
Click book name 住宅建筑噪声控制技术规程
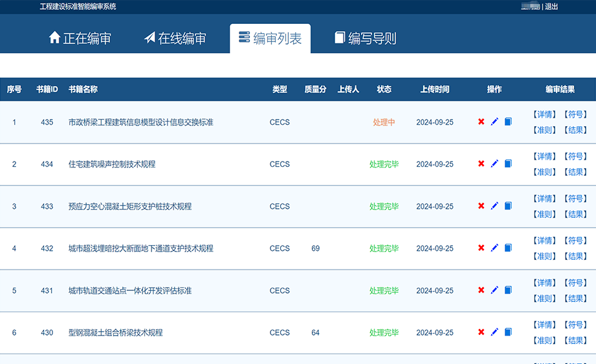[x=112, y=164]
